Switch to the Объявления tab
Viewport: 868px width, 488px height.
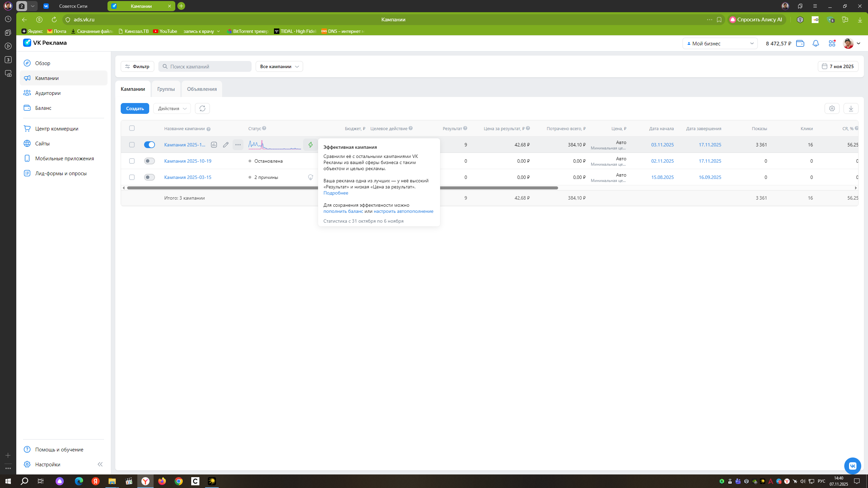tap(202, 89)
